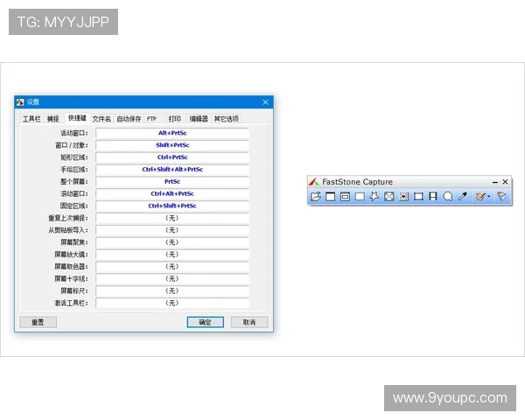Click the 屏幕十字线 hotkey field
The width and height of the screenshot is (525, 420).
click(x=172, y=278)
